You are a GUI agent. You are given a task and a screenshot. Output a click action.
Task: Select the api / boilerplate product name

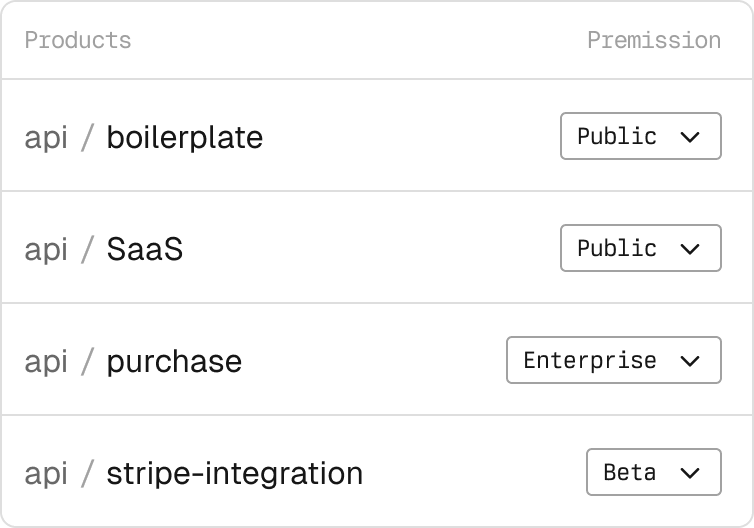[184, 136]
